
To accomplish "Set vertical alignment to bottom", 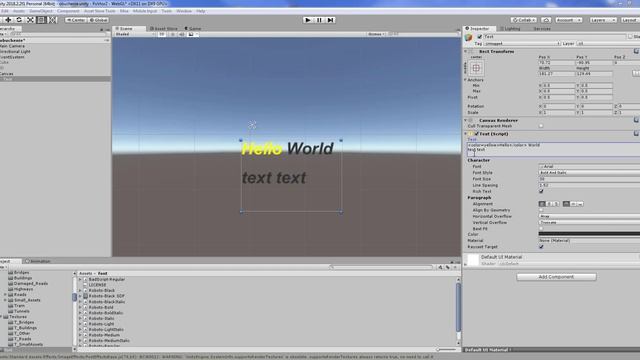I will 580,204.
